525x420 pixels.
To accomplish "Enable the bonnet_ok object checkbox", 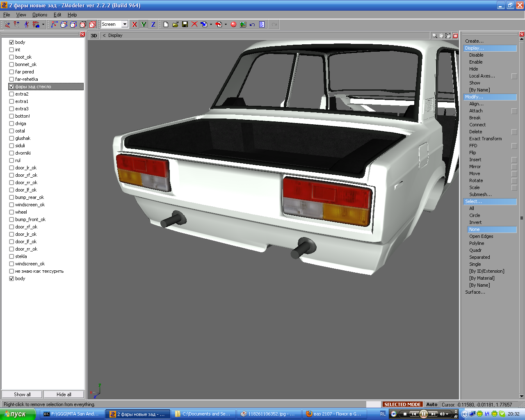I will (x=11, y=64).
